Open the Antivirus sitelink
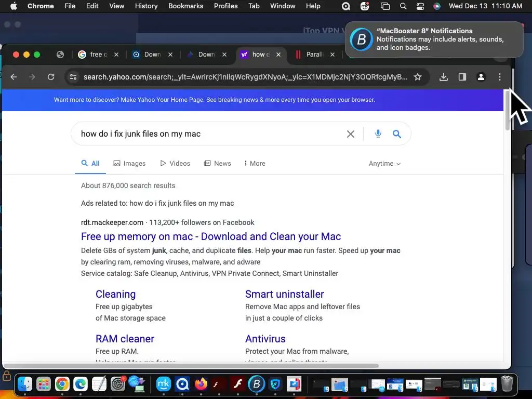 [265, 339]
